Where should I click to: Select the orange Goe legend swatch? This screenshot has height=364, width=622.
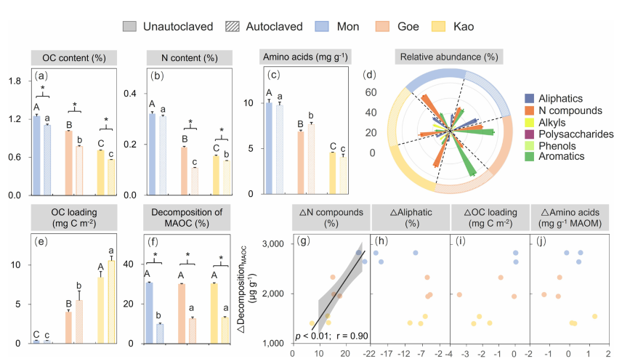point(386,26)
